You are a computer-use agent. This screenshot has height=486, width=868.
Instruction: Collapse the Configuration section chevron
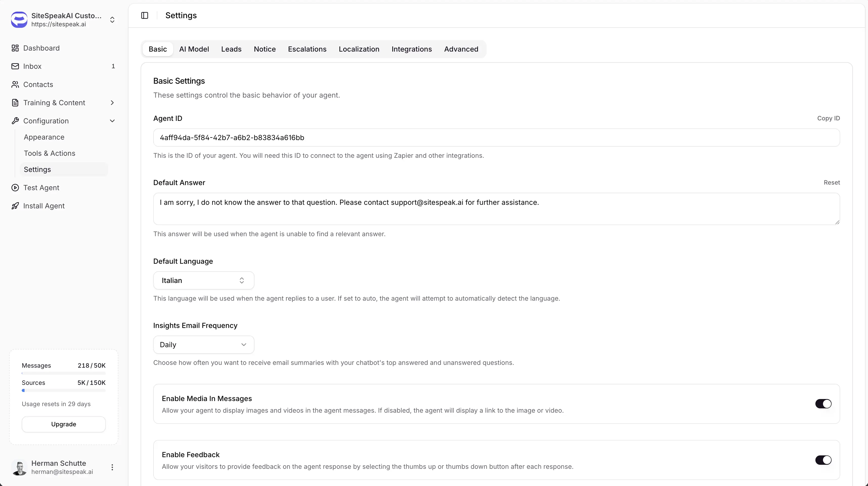point(112,121)
